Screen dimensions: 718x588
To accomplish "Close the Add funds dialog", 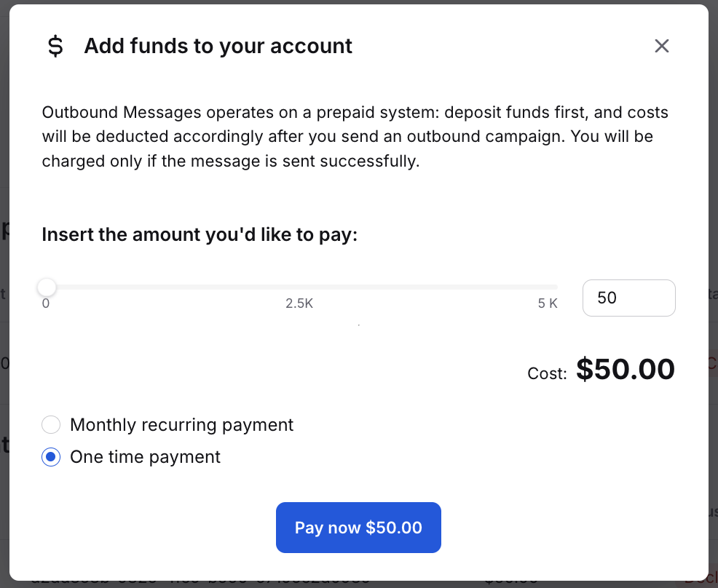I will pyautogui.click(x=661, y=47).
